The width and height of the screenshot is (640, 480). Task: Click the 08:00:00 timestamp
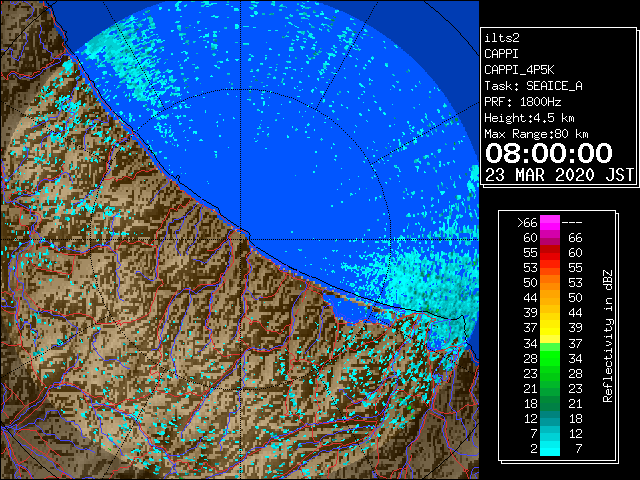pos(549,153)
